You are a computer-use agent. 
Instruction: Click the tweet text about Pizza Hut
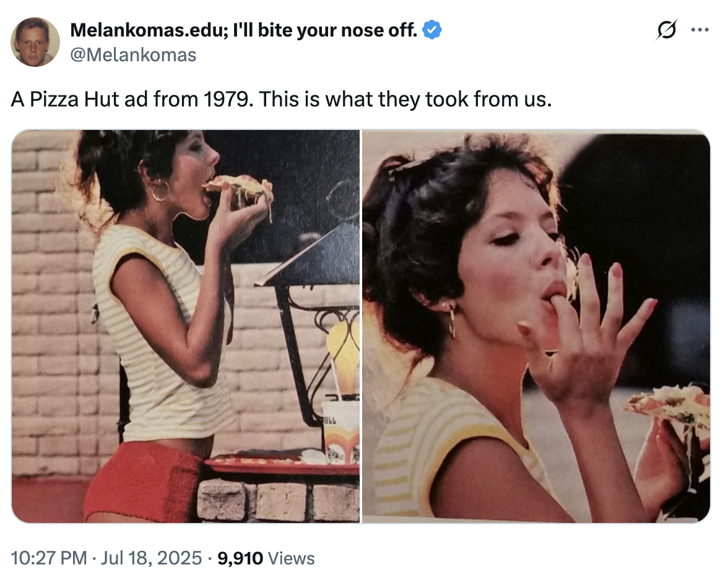pos(280,99)
